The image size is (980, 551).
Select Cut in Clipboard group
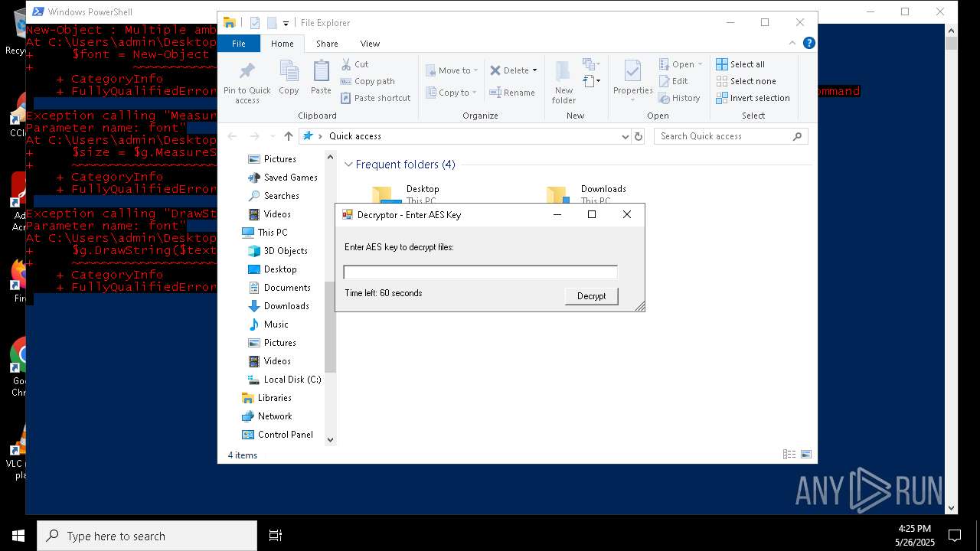point(354,64)
